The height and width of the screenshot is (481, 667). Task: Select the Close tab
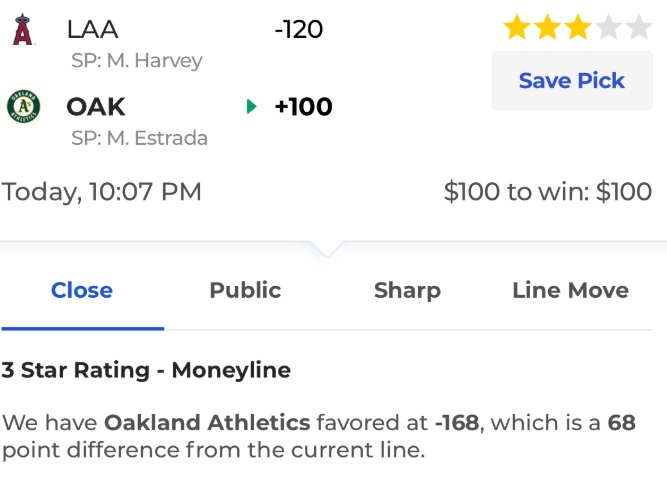(x=82, y=290)
